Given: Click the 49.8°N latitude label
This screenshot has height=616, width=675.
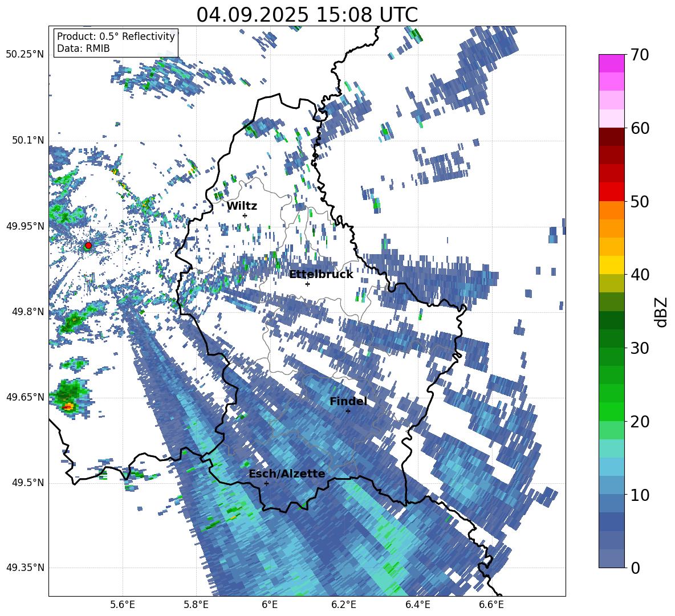Looking at the screenshot, I should click(27, 312).
